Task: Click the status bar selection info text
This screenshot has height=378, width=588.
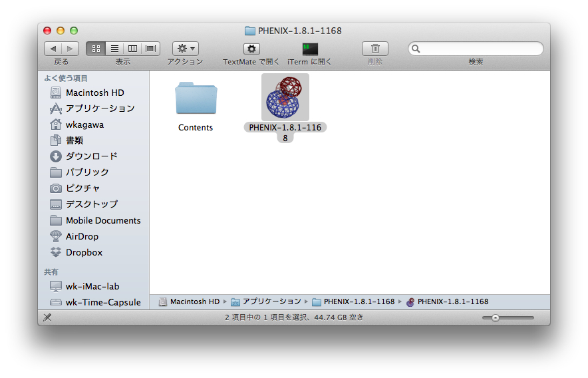Action: click(294, 317)
